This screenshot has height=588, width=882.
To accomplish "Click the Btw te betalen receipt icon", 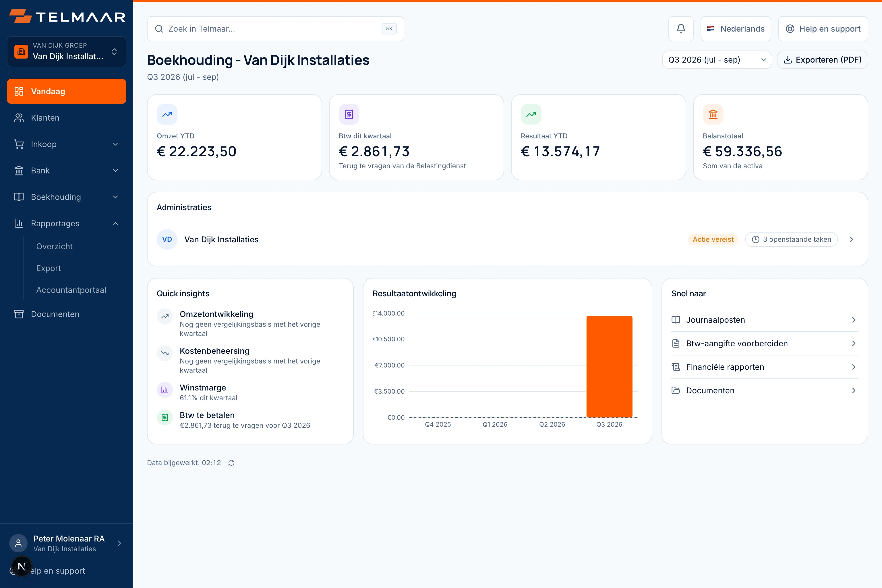I will coord(165,417).
